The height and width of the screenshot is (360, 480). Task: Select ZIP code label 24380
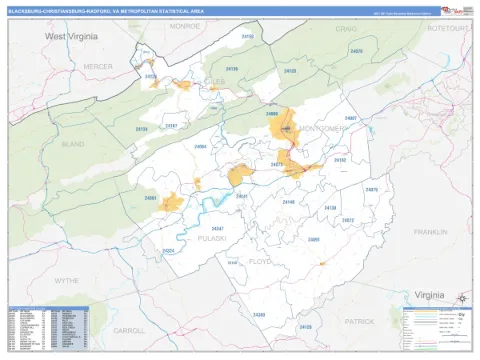point(259,315)
